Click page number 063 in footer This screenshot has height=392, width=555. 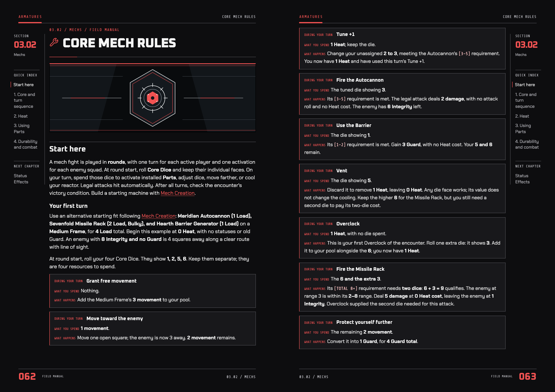[x=527, y=376]
